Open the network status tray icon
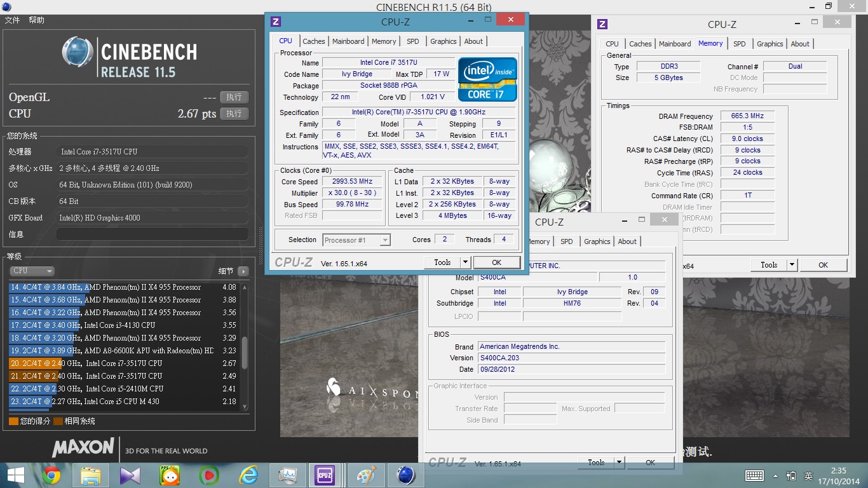This screenshot has width=868, height=488. pos(791,475)
